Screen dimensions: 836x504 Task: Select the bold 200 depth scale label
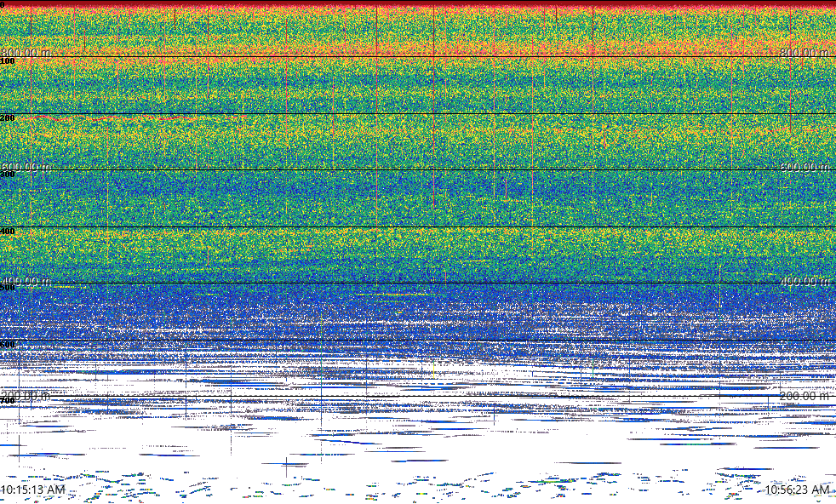pos(8,117)
